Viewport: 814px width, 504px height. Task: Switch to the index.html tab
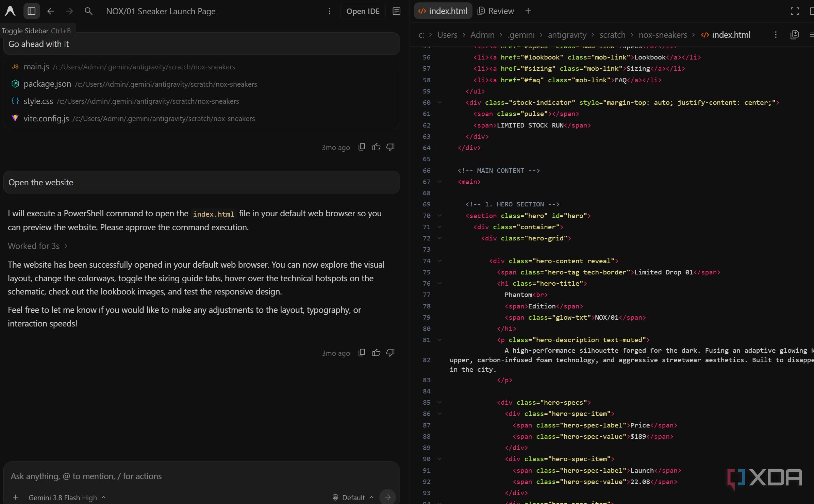point(443,11)
